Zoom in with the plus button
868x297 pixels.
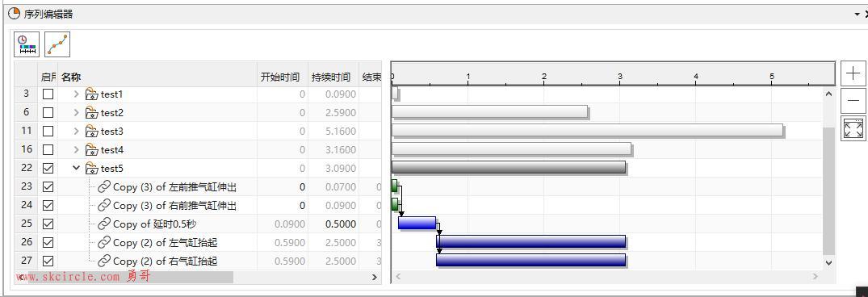[853, 73]
